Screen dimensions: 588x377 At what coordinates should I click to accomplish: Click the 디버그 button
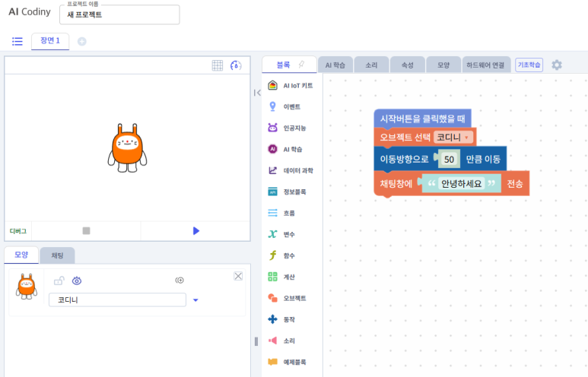[18, 231]
